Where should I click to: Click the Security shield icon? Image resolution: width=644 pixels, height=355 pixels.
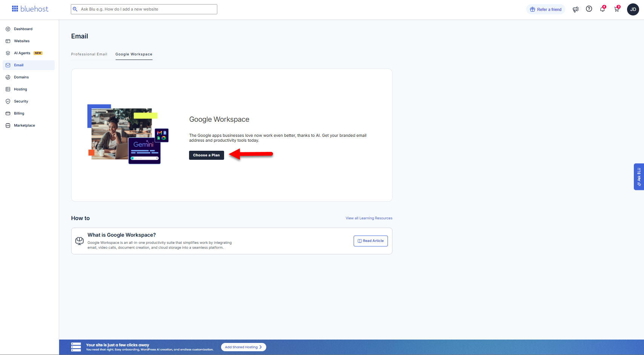pyautogui.click(x=8, y=101)
